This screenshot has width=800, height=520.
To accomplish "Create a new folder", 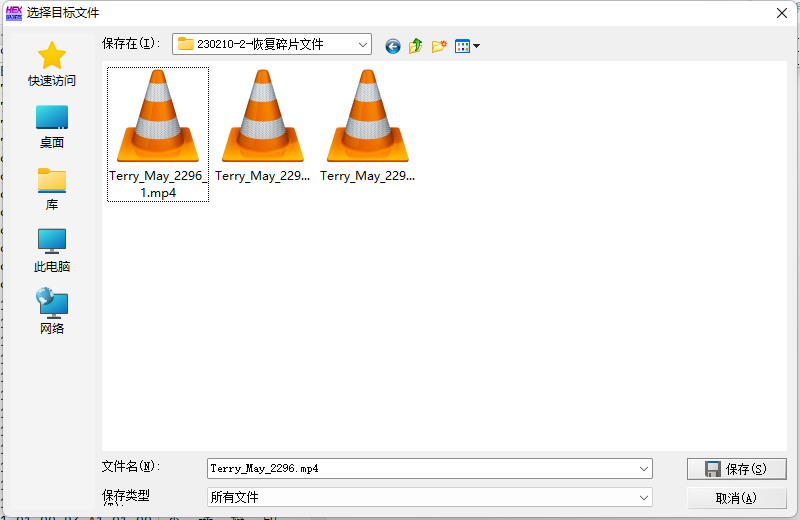I will [x=439, y=46].
